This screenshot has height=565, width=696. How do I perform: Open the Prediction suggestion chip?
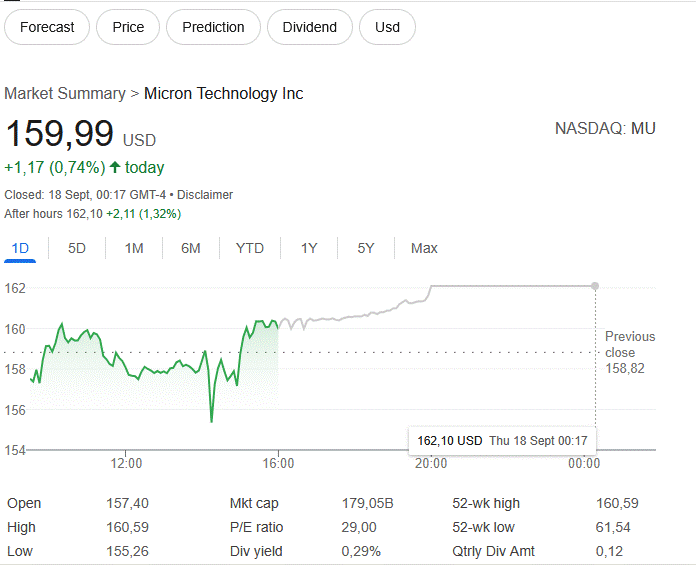click(213, 27)
